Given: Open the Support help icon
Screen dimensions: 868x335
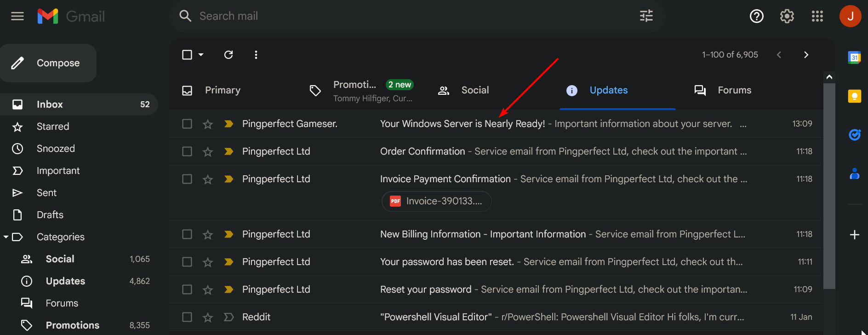Looking at the screenshot, I should tap(756, 17).
